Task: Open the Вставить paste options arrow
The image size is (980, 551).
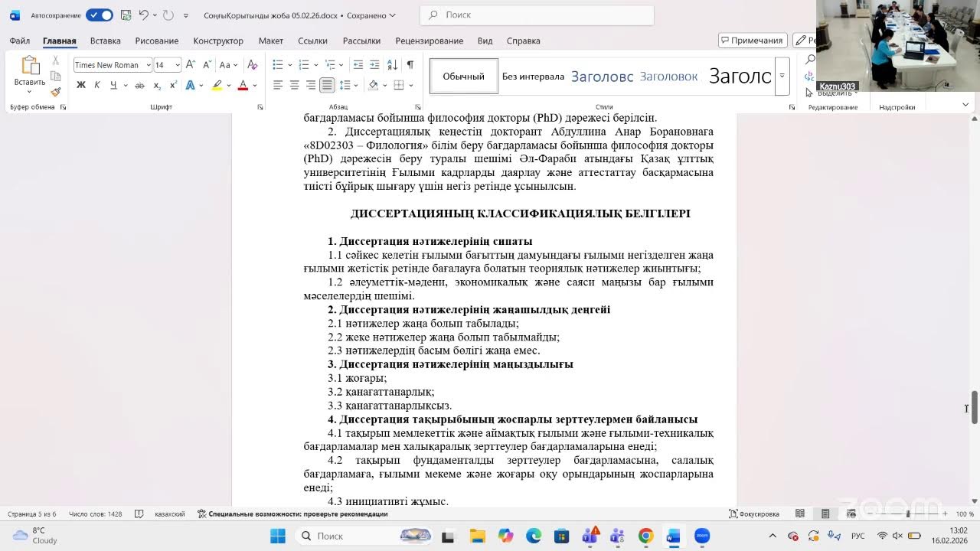Action: point(30,91)
